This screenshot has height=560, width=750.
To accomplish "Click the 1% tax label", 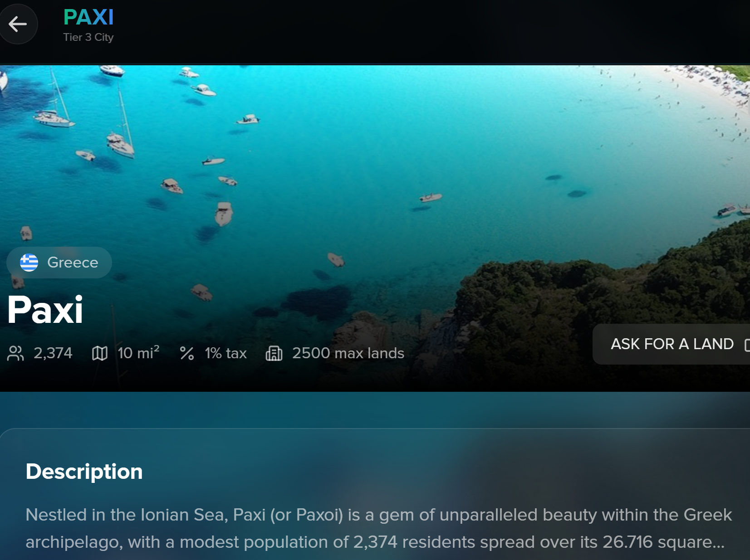I will (x=225, y=353).
